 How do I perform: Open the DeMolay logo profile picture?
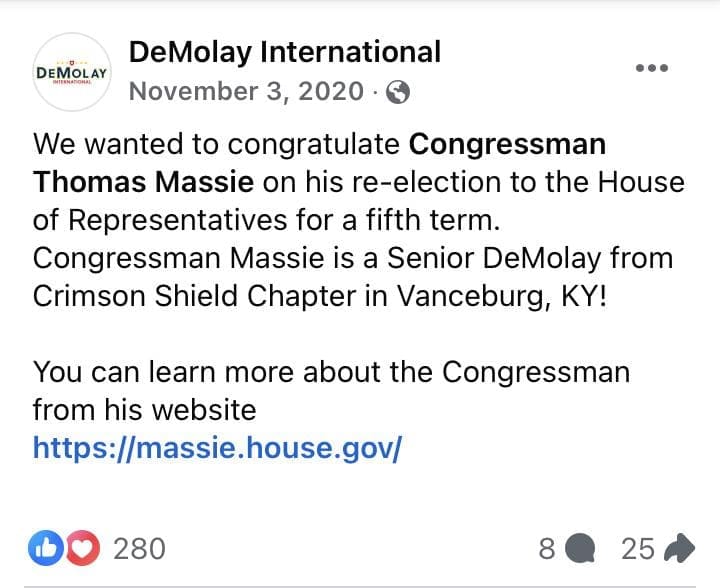point(72,72)
